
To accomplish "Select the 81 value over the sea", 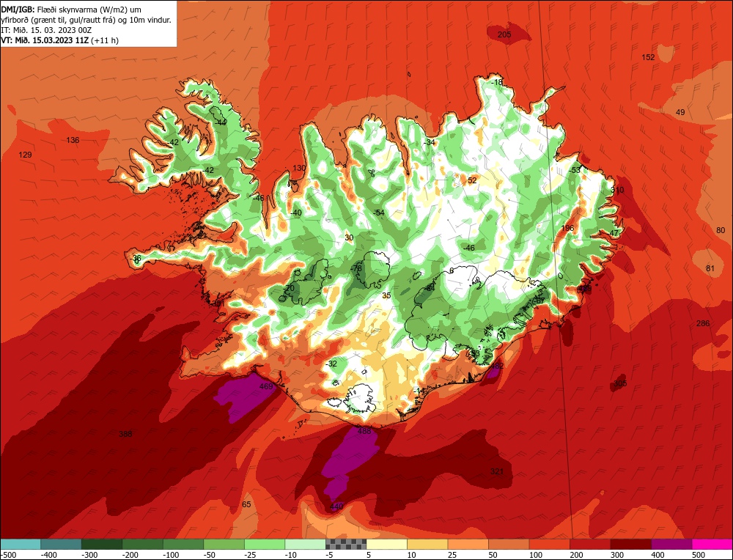I will point(710,268).
